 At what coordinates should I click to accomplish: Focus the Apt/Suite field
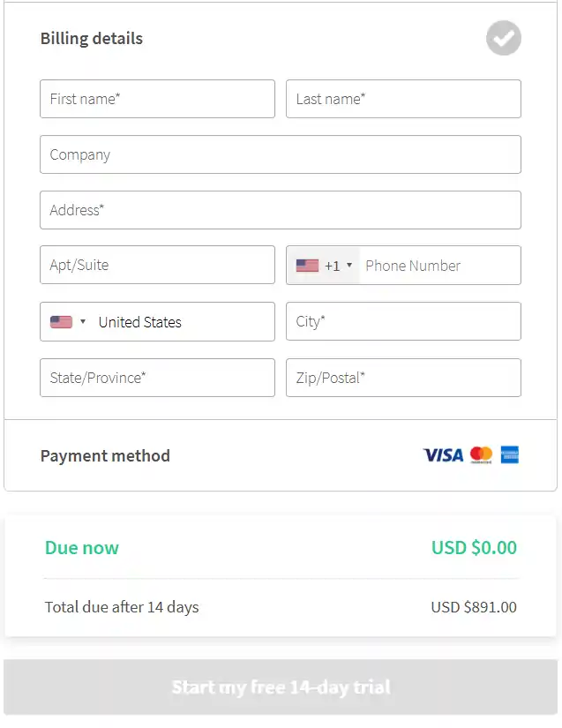point(157,265)
